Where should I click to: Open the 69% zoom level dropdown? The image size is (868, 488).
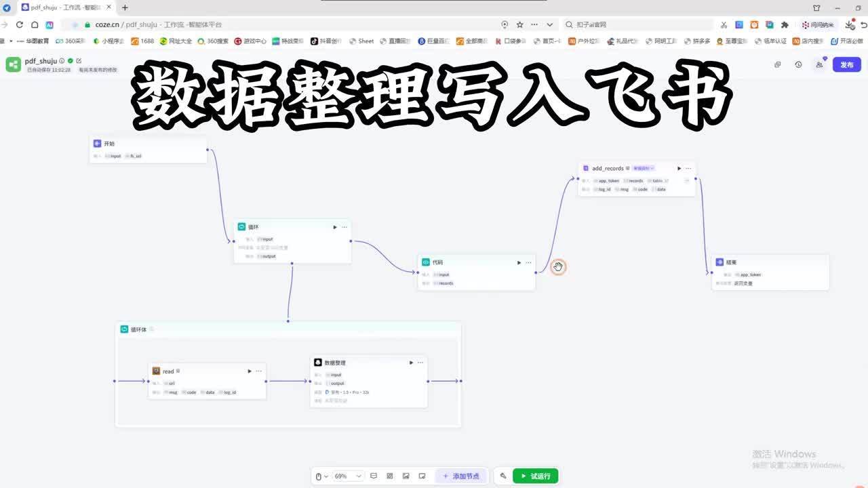[347, 476]
